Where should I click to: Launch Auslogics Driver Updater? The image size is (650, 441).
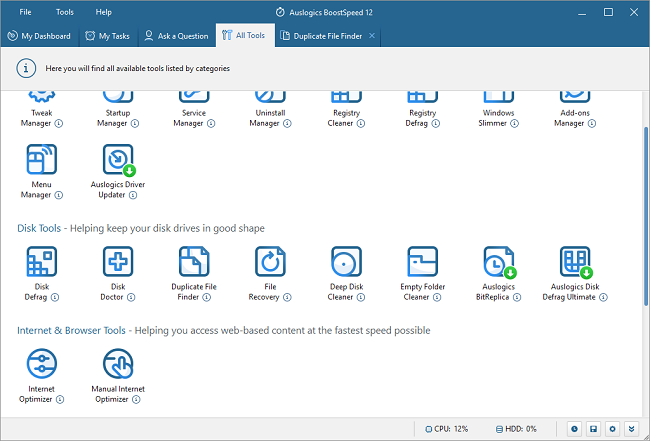point(118,159)
